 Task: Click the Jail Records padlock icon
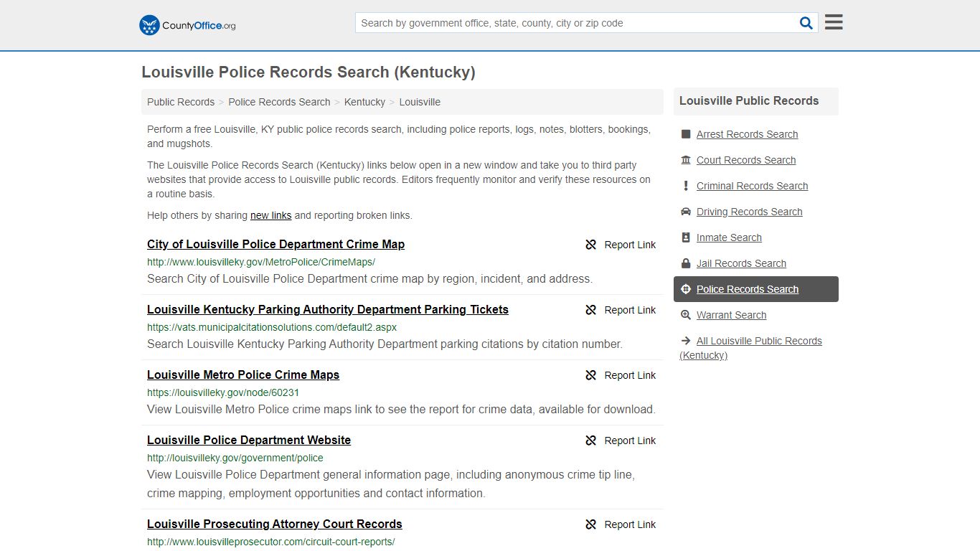pos(686,263)
